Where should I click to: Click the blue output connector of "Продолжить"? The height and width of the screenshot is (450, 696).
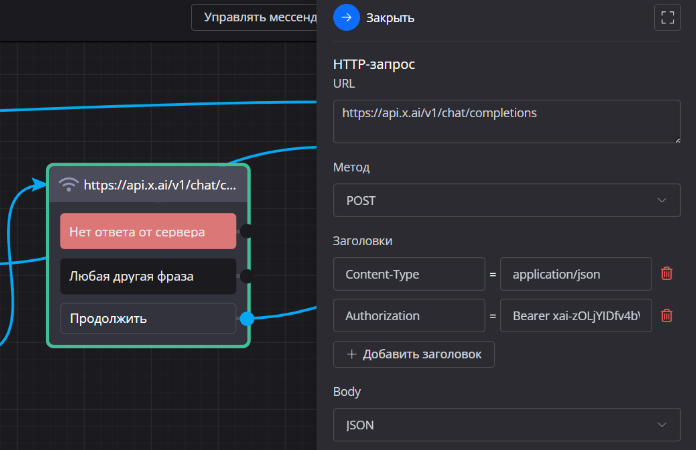point(247,319)
